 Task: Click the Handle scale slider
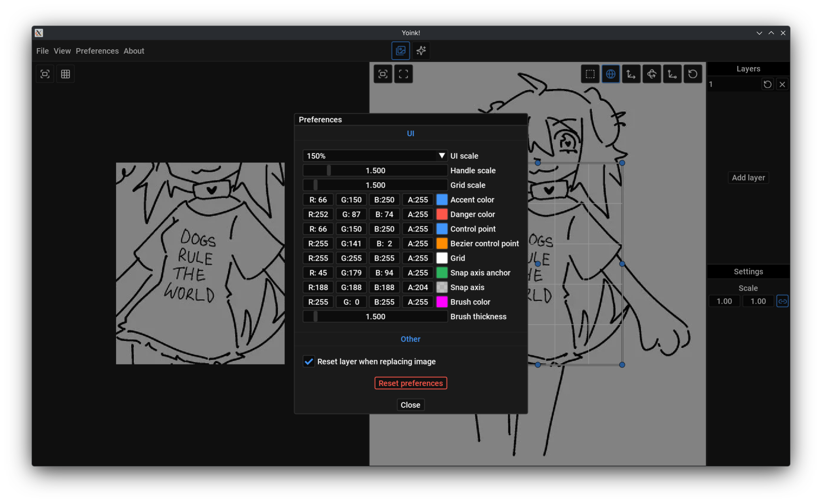375,170
